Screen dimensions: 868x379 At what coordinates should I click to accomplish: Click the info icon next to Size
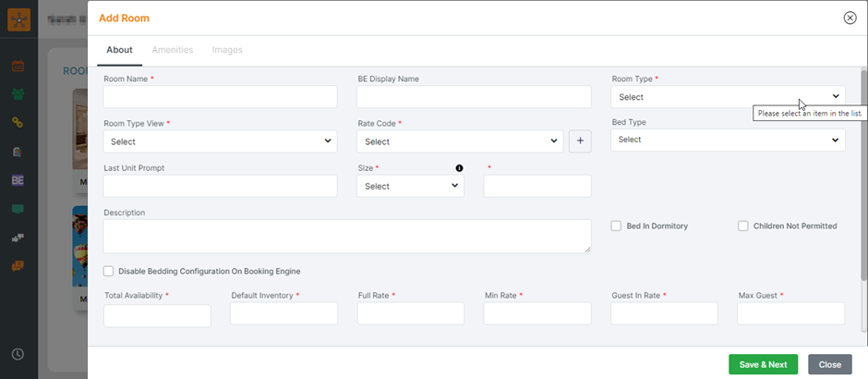pos(459,168)
